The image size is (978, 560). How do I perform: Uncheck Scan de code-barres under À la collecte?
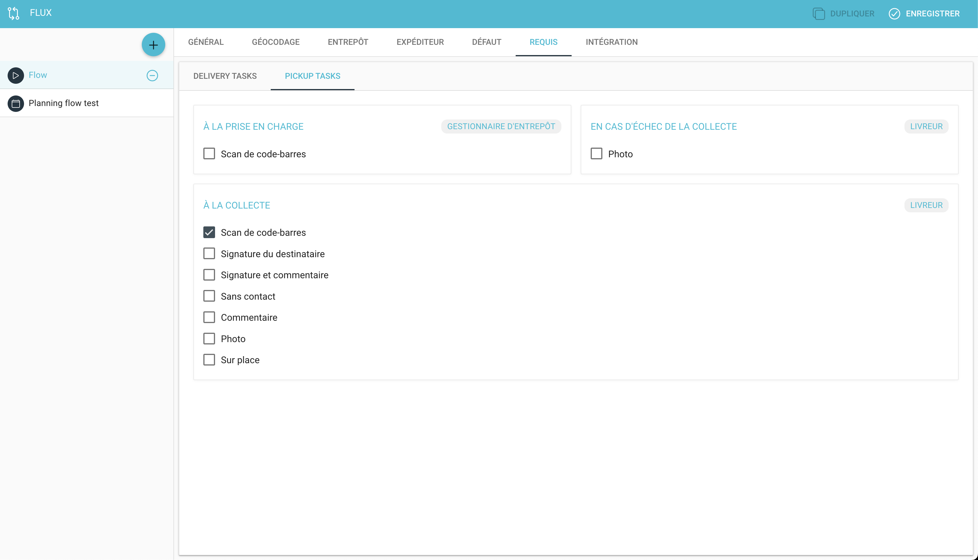coord(209,232)
